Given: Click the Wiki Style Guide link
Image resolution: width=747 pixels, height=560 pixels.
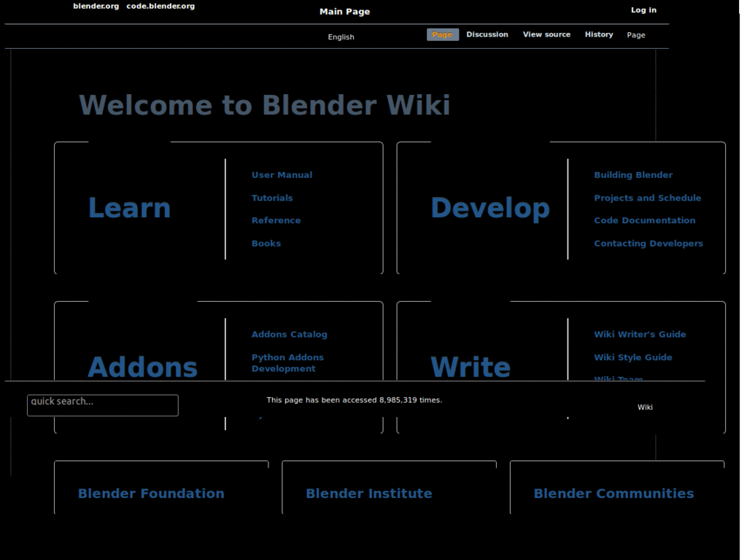Looking at the screenshot, I should (x=632, y=357).
